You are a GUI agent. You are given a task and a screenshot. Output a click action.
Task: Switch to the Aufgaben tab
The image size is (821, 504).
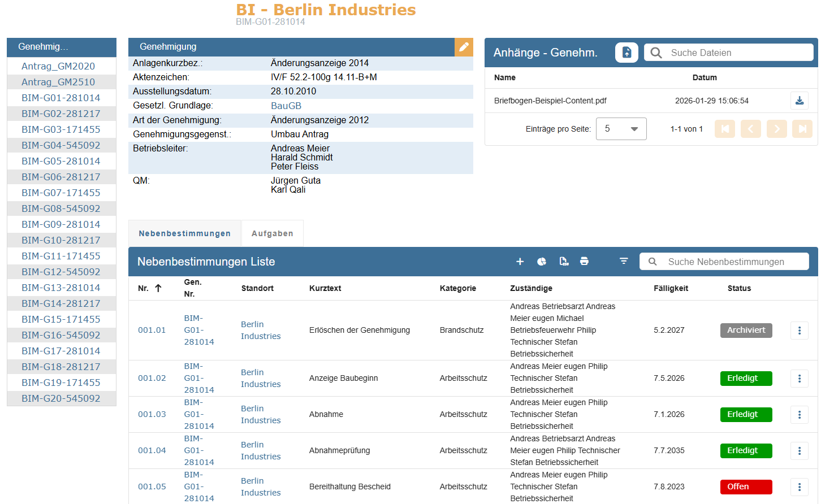click(x=272, y=233)
